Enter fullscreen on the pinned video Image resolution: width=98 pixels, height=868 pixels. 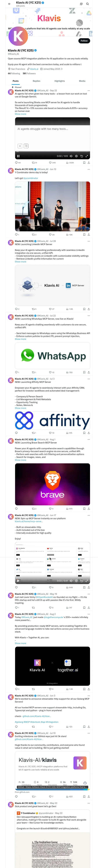pos(87,156)
